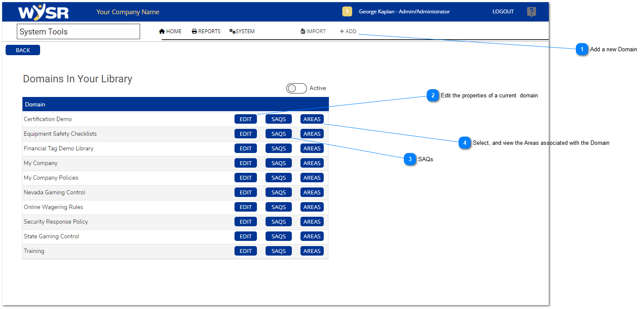
Task: Click the BACK button
Action: click(x=22, y=50)
